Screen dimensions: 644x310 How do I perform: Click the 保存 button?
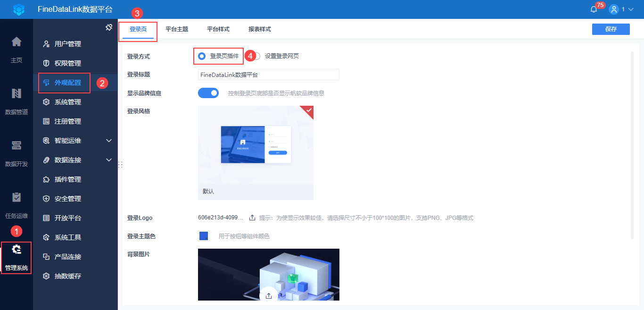(x=611, y=29)
